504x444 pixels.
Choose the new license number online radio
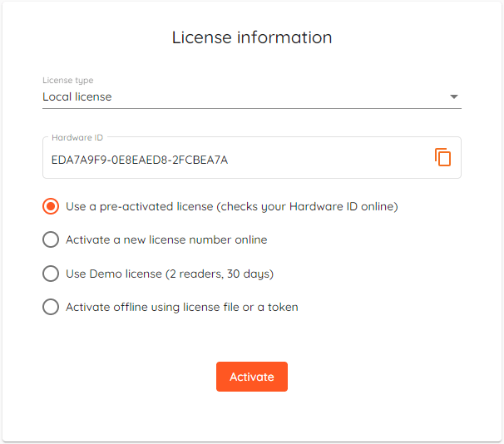coord(51,239)
